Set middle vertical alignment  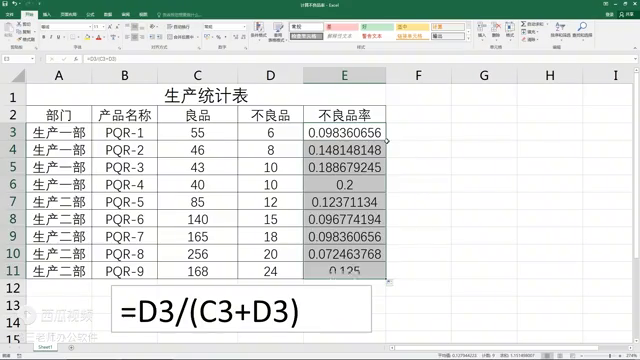tap(135, 27)
